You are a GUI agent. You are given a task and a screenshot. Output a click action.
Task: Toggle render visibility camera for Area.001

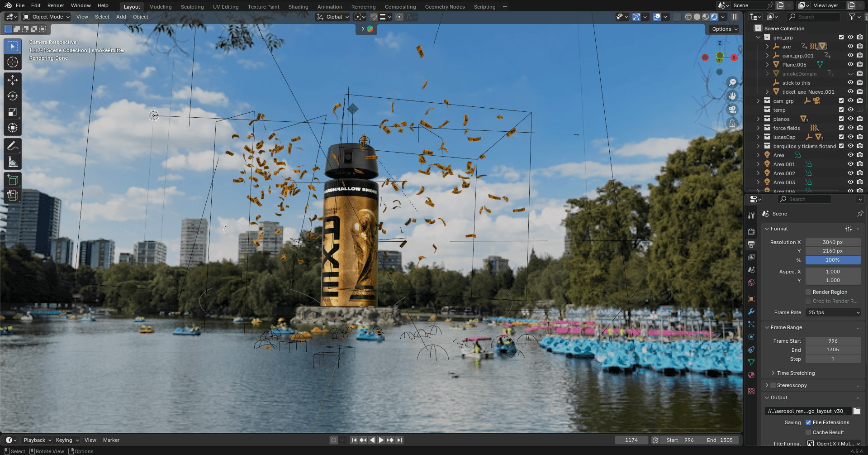coord(859,164)
